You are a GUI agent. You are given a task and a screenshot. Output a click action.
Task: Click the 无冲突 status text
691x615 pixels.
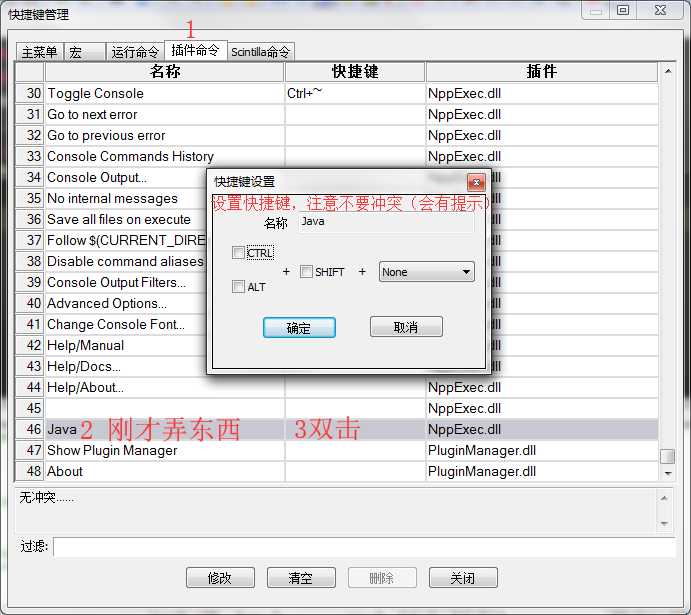click(x=46, y=498)
